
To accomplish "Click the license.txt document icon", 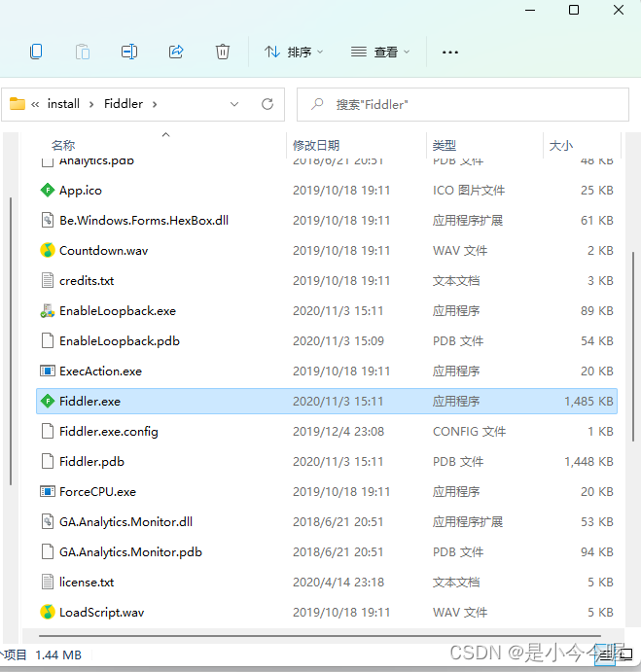I will (x=48, y=582).
